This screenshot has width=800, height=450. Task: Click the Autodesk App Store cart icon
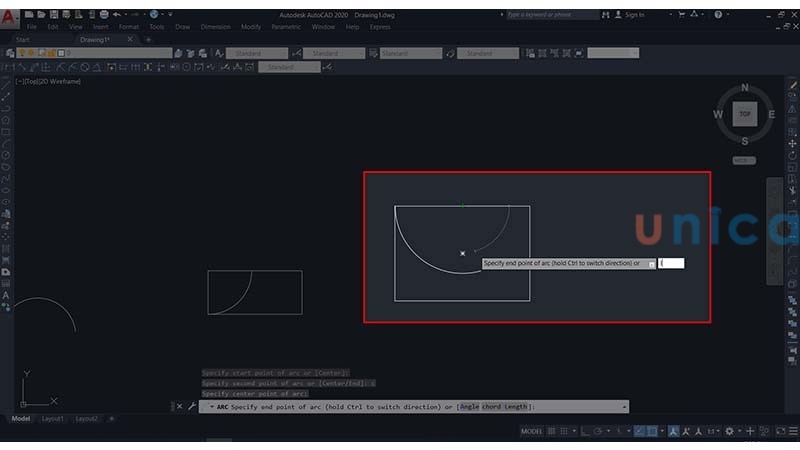(682, 14)
